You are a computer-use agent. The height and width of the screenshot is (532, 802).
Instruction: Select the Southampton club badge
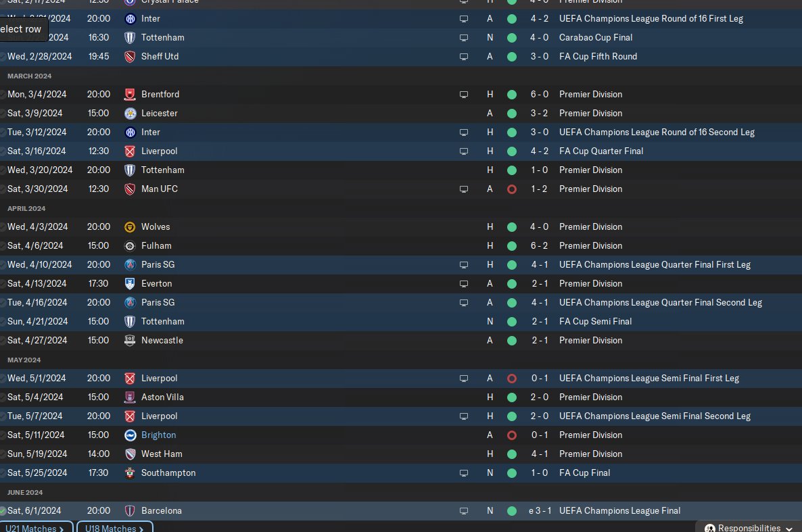[130, 473]
